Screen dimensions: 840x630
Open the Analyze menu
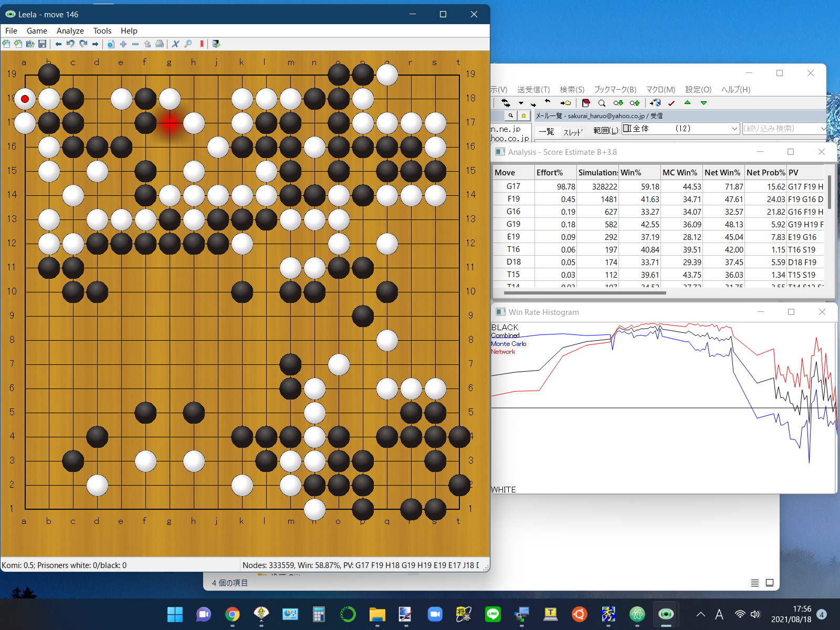tap(70, 31)
